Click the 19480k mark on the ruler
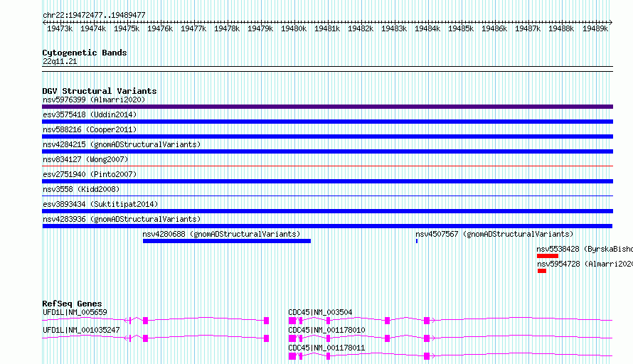The width and height of the screenshot is (633, 364). [x=294, y=28]
